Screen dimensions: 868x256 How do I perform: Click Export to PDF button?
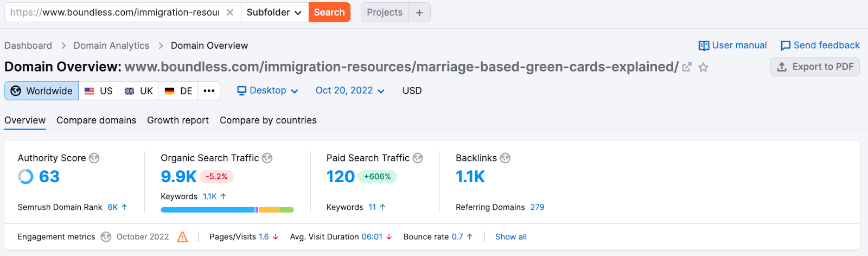tap(815, 67)
